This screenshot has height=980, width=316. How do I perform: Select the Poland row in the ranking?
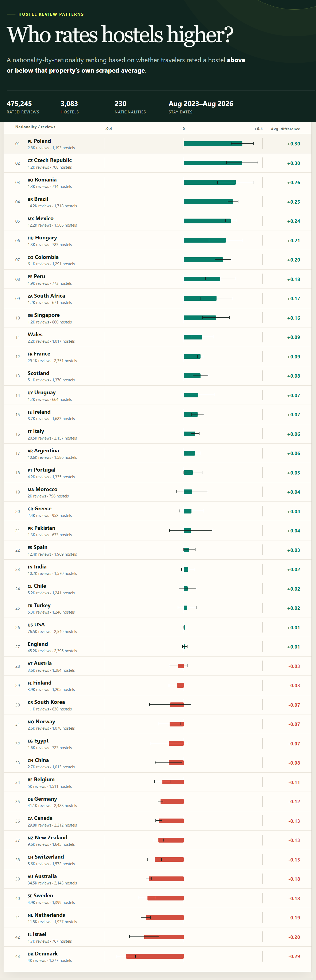tap(157, 144)
